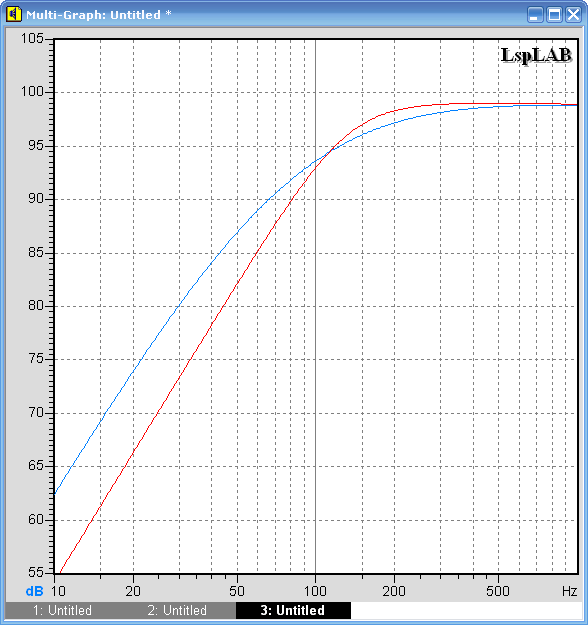Viewport: 588px width, 625px height.
Task: Maximize the Multi-Graph window
Action: tap(554, 15)
